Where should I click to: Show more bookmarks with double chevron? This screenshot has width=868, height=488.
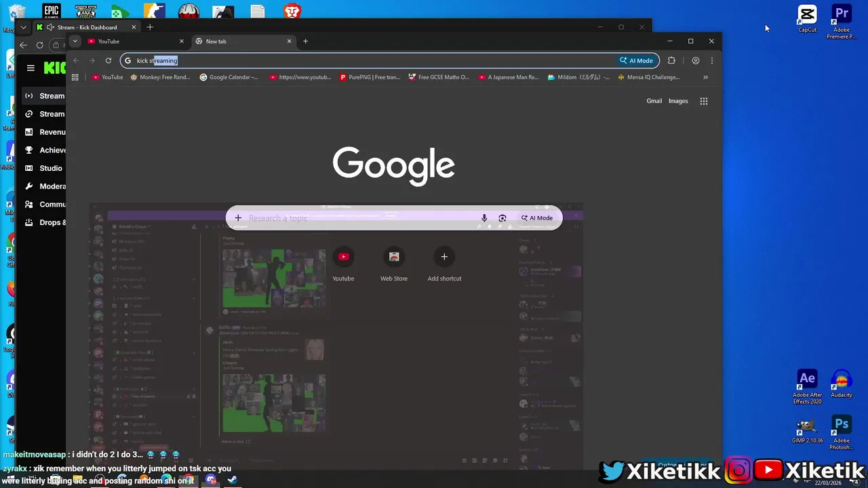[x=705, y=77]
